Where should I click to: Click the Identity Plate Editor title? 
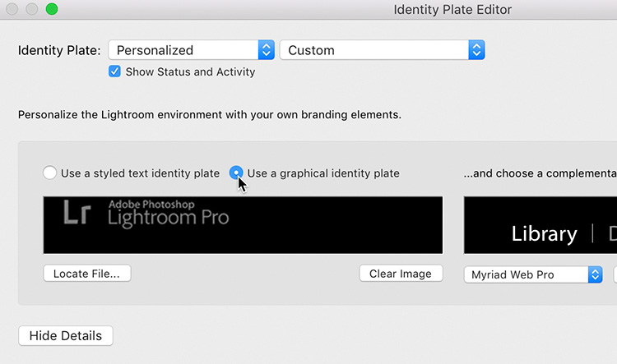point(452,9)
